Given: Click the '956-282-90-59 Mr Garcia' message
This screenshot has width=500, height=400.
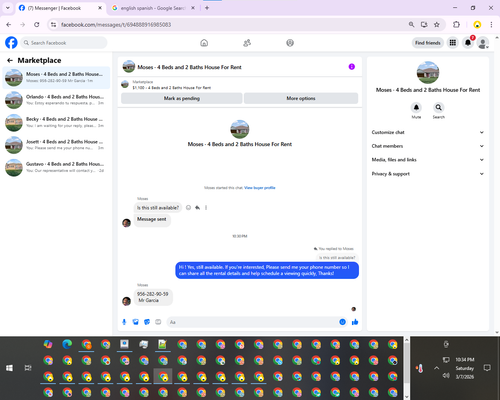Looking at the screenshot, I should click(x=153, y=297).
